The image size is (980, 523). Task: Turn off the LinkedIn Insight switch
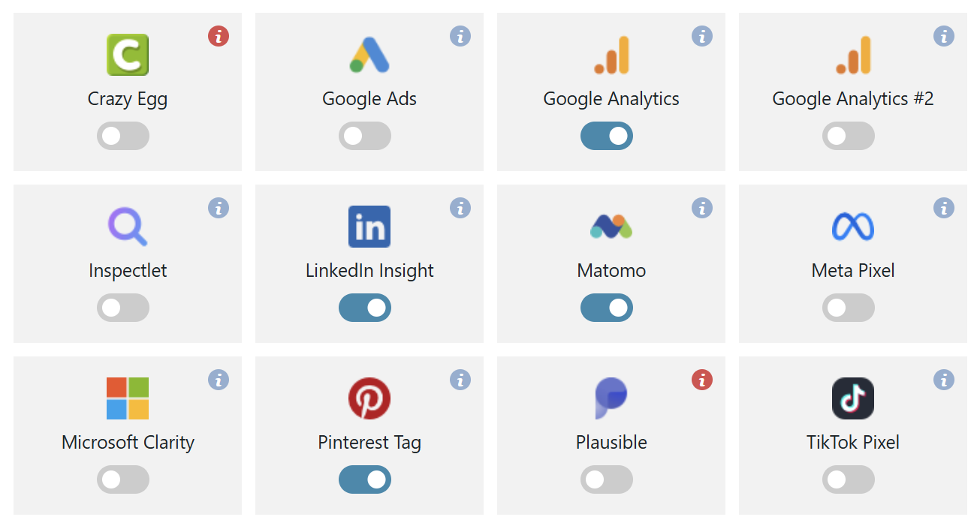(365, 308)
